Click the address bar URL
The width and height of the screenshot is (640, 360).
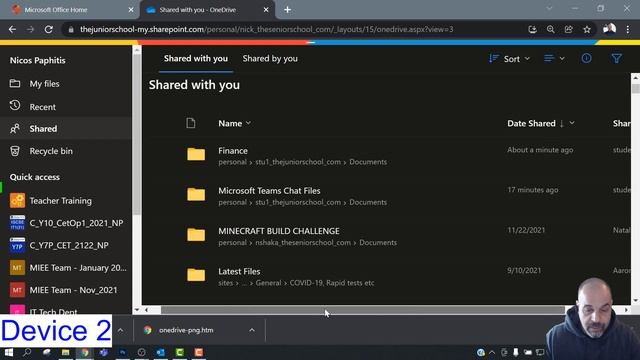[267, 29]
